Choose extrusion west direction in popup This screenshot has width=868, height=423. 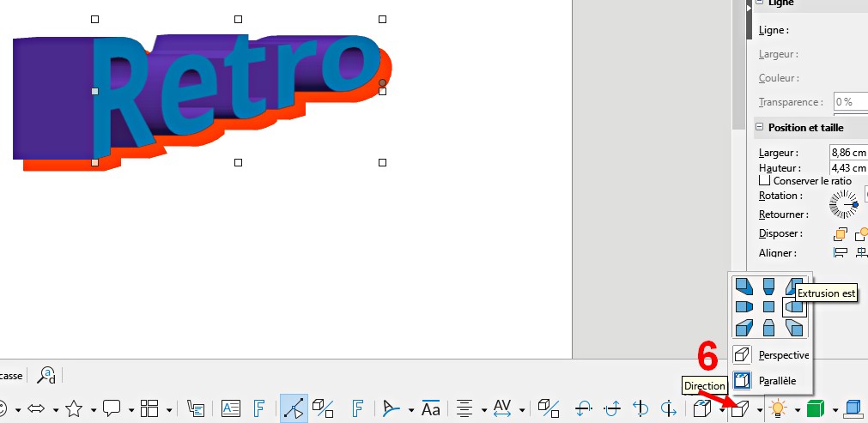[x=744, y=306]
